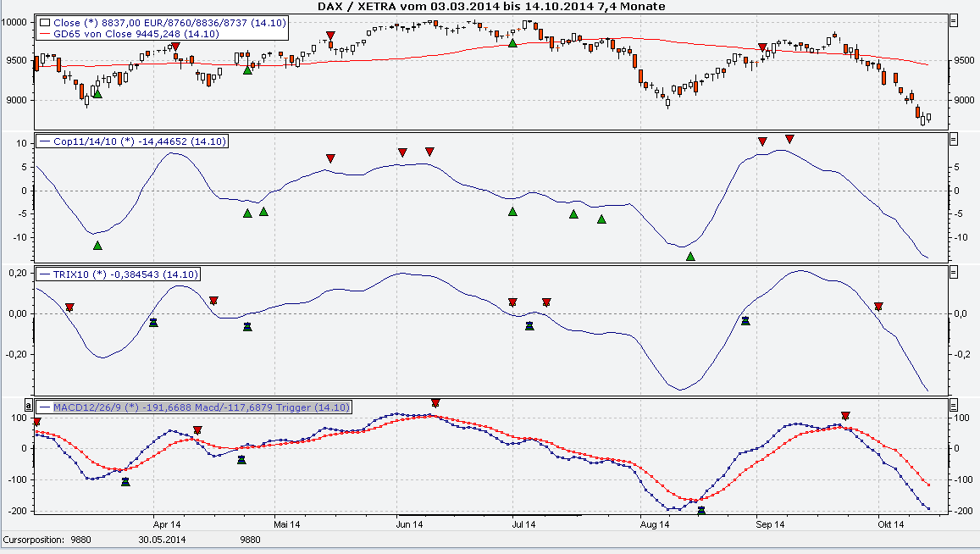Select the TRIX10 indicator legend

point(119,274)
